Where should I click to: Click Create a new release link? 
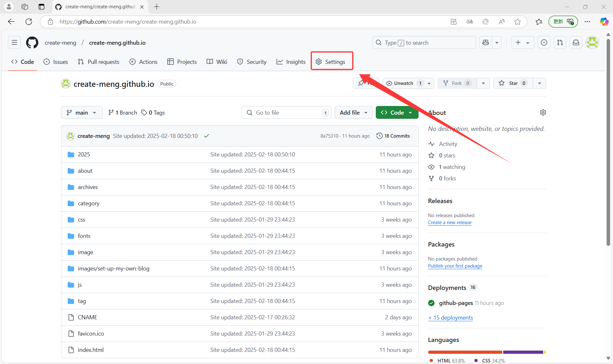(450, 223)
